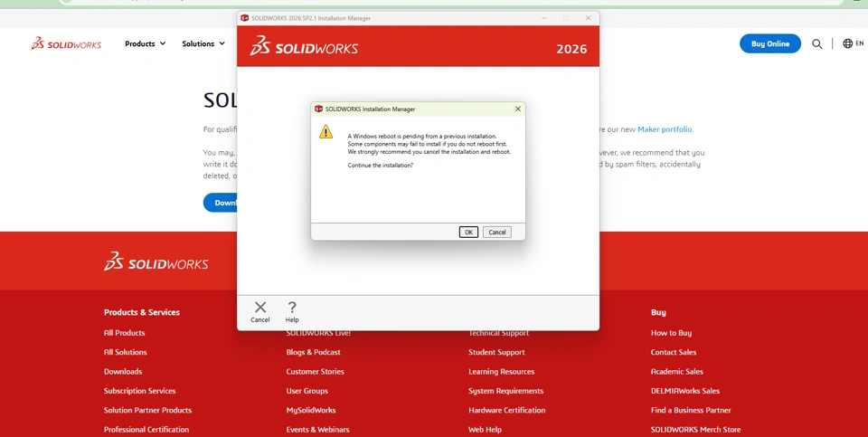Open Help in Installation Manager footer
868x437 pixels.
(292, 312)
